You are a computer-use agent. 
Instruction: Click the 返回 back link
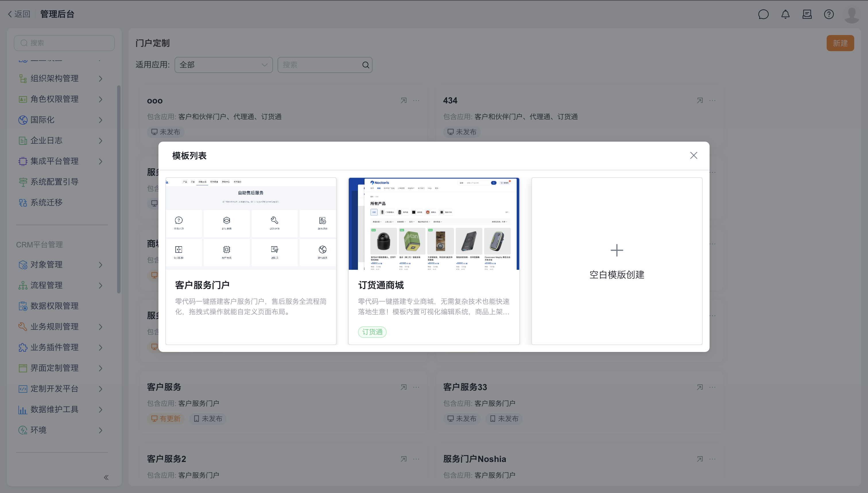click(x=19, y=14)
